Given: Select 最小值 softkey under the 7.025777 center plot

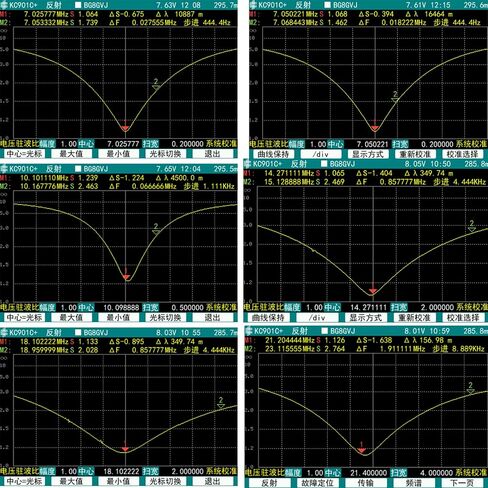Looking at the screenshot, I should click(118, 154).
